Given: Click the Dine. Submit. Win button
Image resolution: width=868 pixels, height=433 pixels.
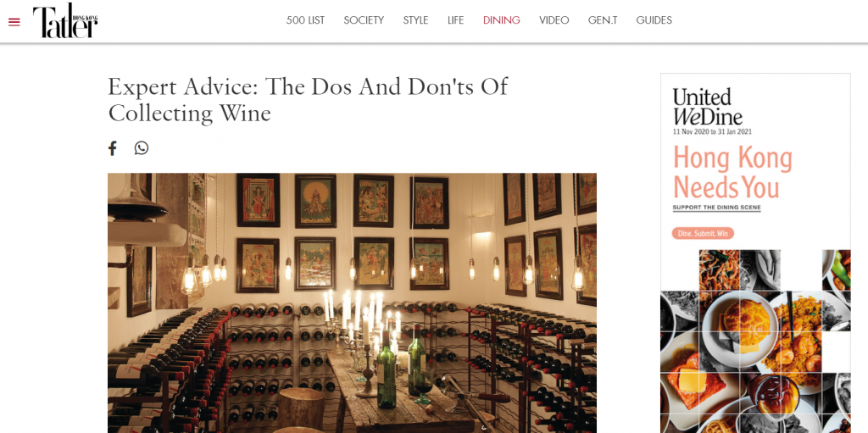Looking at the screenshot, I should tap(703, 234).
